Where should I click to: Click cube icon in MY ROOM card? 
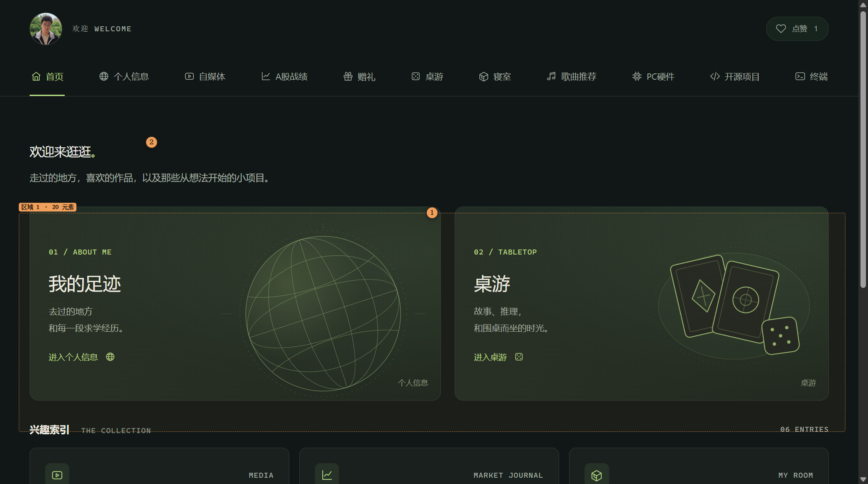pos(597,475)
